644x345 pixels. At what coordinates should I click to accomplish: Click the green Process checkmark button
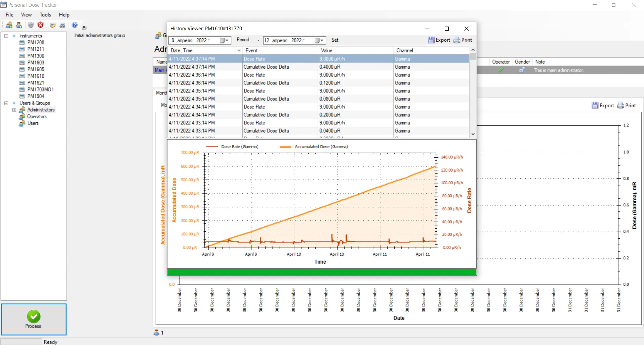[34, 319]
